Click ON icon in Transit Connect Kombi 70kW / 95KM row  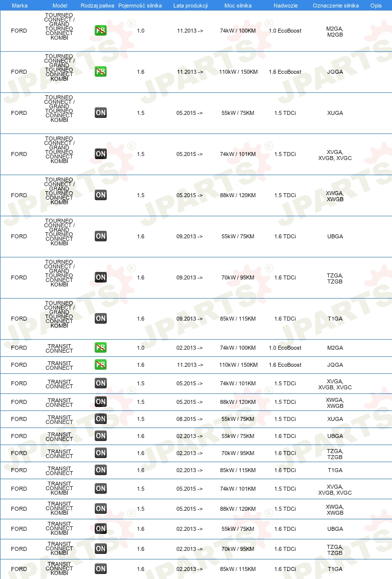click(101, 548)
